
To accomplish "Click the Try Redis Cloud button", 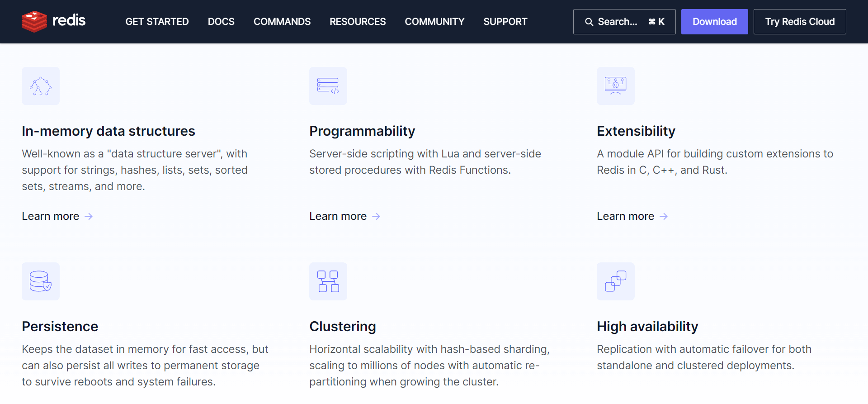I will pos(800,22).
